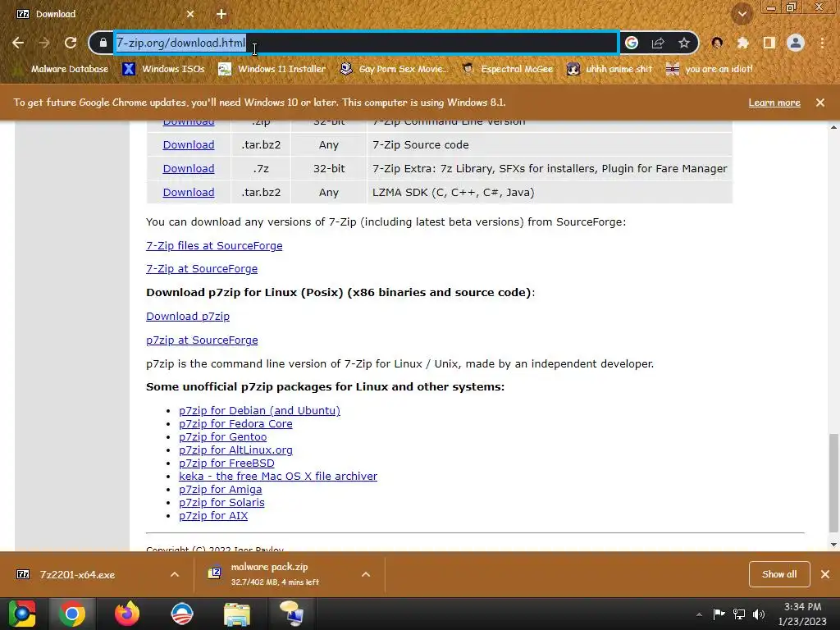Open p7zip for Amiga link
This screenshot has width=840, height=630.
click(x=221, y=489)
